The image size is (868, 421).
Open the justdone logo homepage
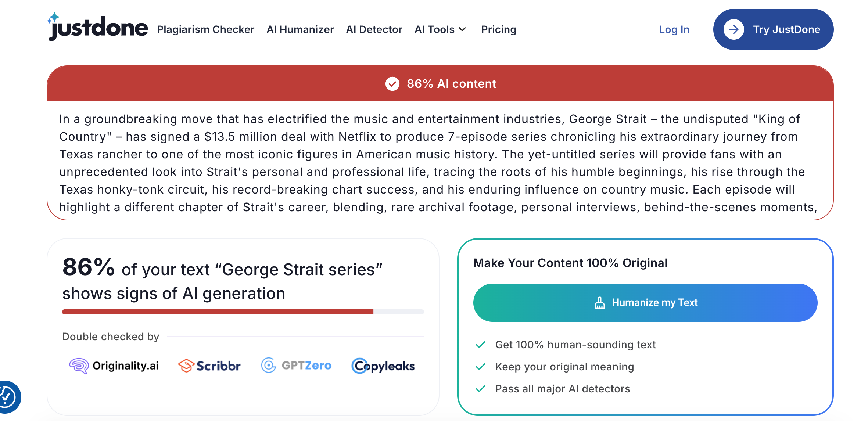click(97, 26)
